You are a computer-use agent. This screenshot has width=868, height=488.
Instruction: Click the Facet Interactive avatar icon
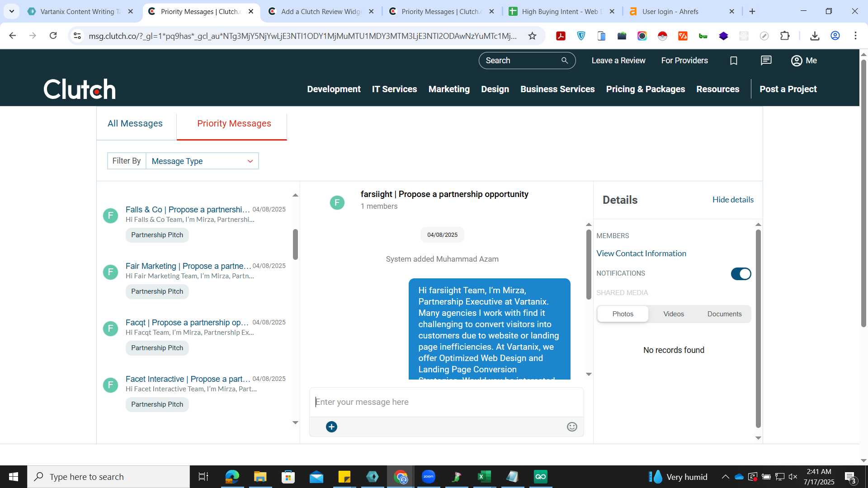(x=110, y=385)
